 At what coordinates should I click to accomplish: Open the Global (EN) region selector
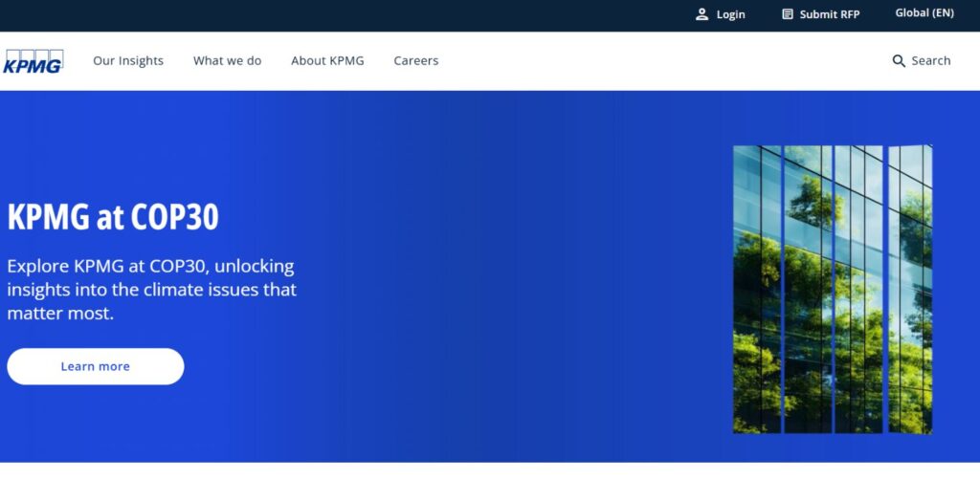(924, 13)
